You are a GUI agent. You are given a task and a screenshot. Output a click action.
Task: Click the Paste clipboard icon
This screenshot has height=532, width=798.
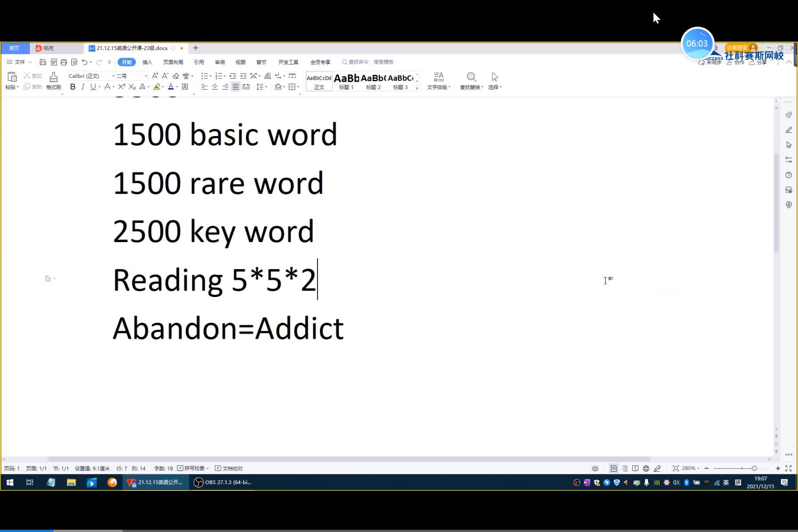click(12, 77)
